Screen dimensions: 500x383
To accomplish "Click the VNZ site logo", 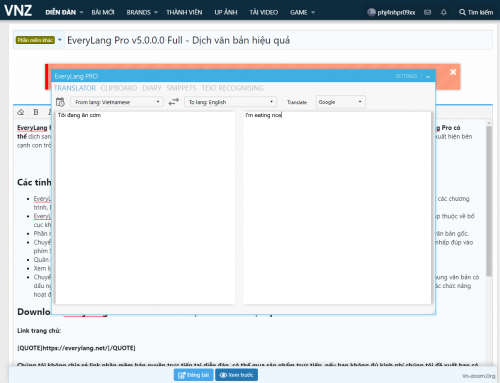I will click(x=18, y=10).
